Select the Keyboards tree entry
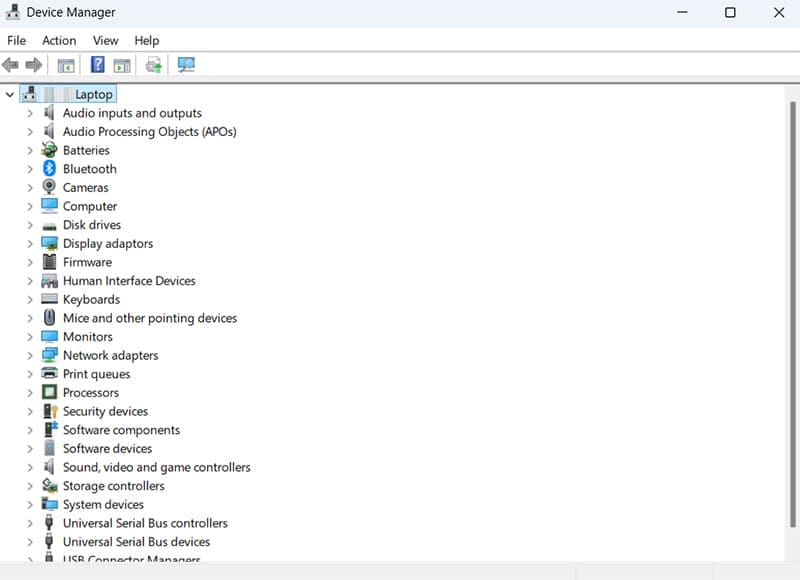 click(91, 299)
